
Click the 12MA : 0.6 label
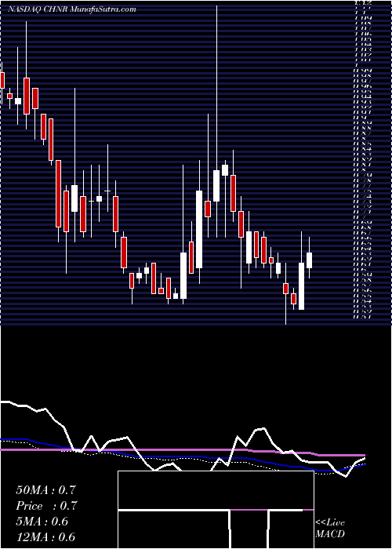tap(45, 537)
